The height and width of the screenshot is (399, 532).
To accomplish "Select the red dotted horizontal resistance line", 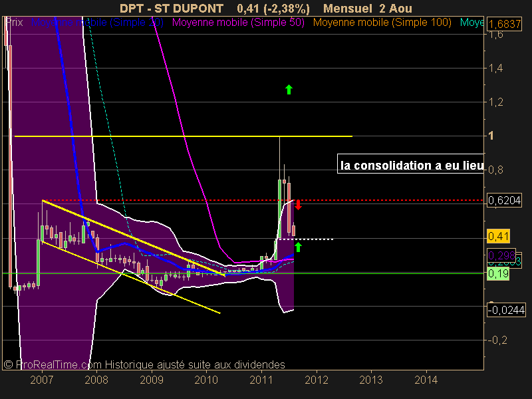I will coord(263,200).
